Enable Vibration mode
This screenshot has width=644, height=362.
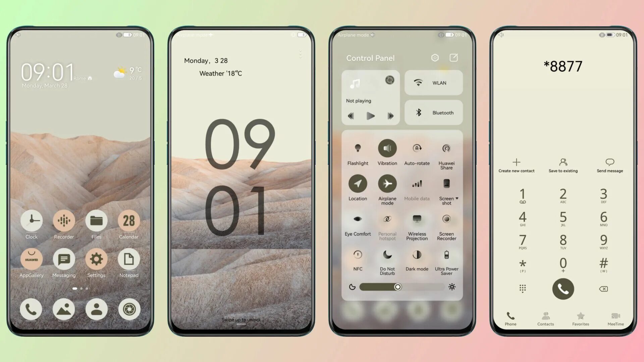(387, 148)
